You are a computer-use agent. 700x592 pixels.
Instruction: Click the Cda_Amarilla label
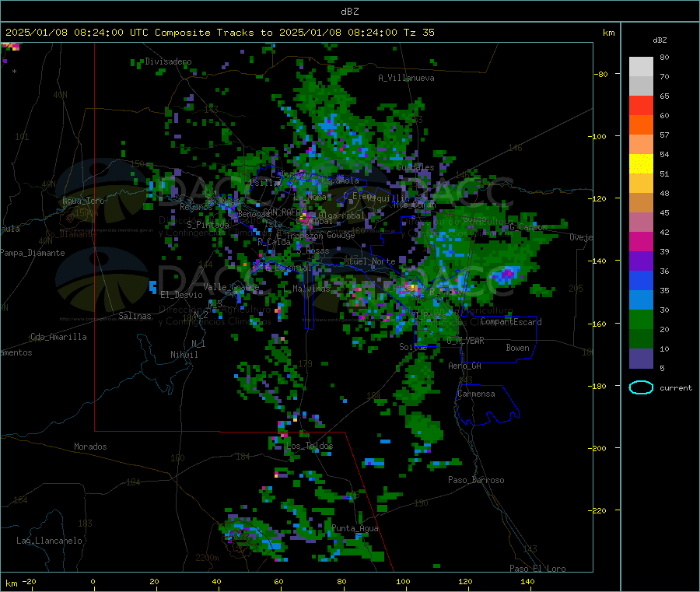58,337
